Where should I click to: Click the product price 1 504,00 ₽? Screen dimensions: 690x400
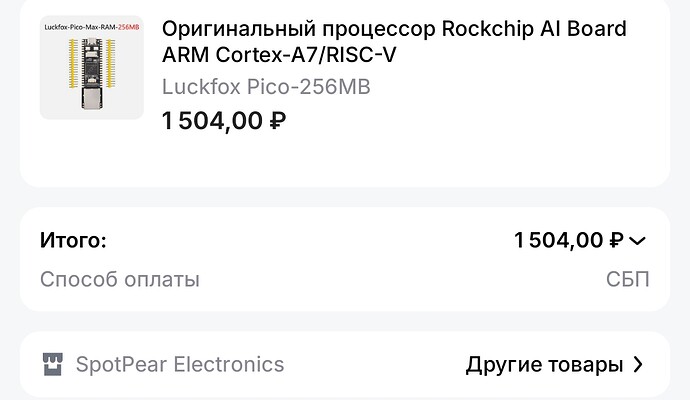224,121
